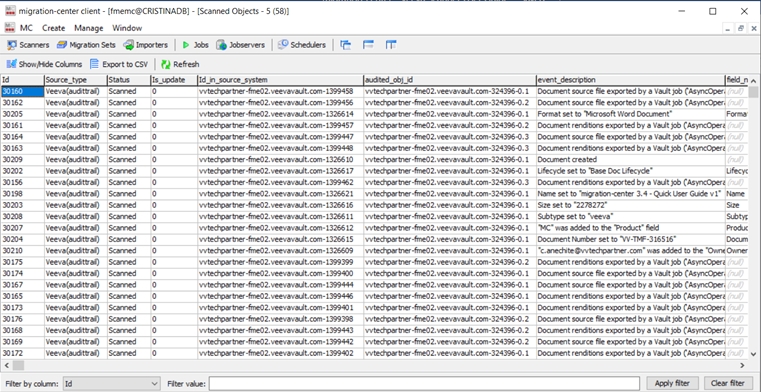Open the Window menu
Image resolution: width=761 pixels, height=392 pixels.
point(127,28)
